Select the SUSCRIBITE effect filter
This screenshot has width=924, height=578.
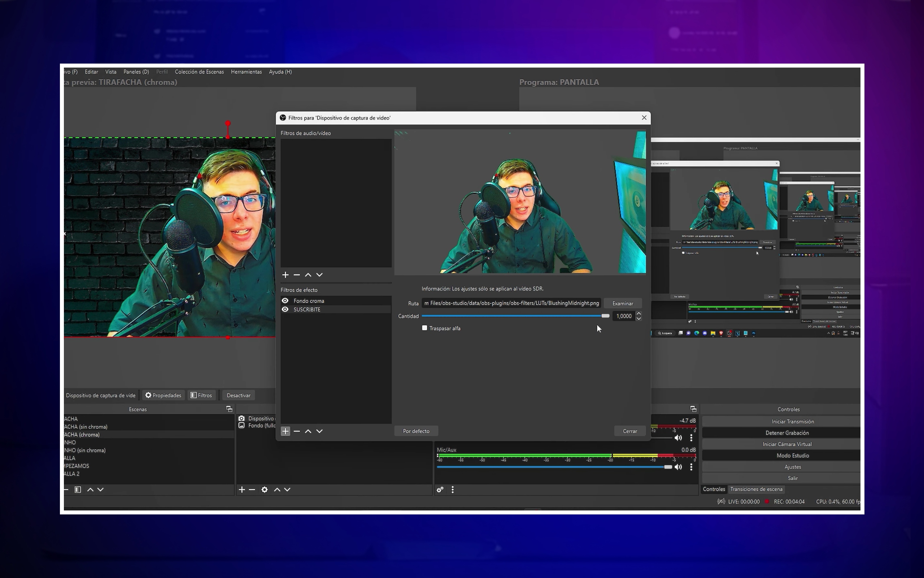[336, 309]
